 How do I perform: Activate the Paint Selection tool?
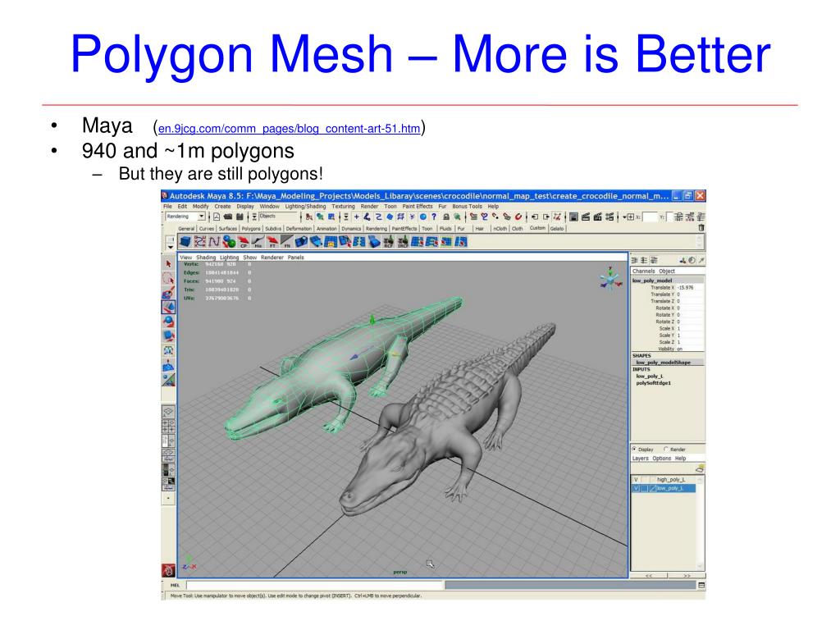tap(168, 293)
